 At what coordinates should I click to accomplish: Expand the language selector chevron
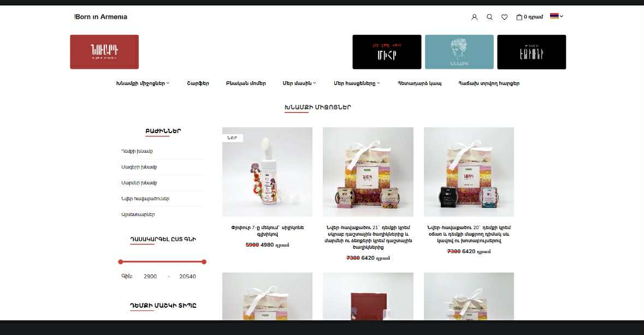coord(562,16)
